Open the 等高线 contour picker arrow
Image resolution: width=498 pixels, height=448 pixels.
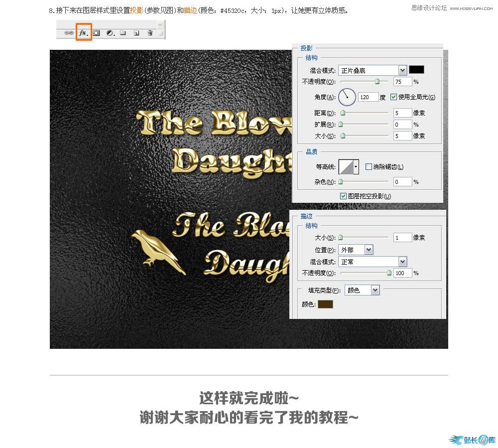click(x=356, y=167)
